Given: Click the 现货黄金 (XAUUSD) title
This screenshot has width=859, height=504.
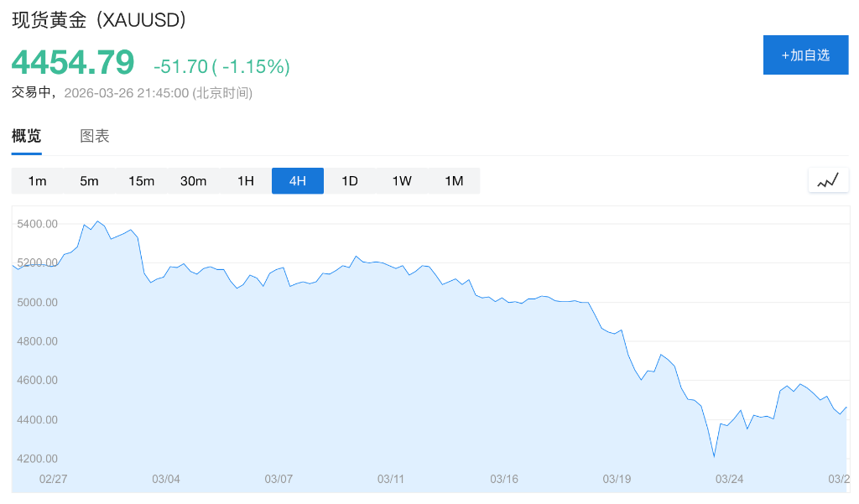Looking at the screenshot, I should click(x=95, y=18).
